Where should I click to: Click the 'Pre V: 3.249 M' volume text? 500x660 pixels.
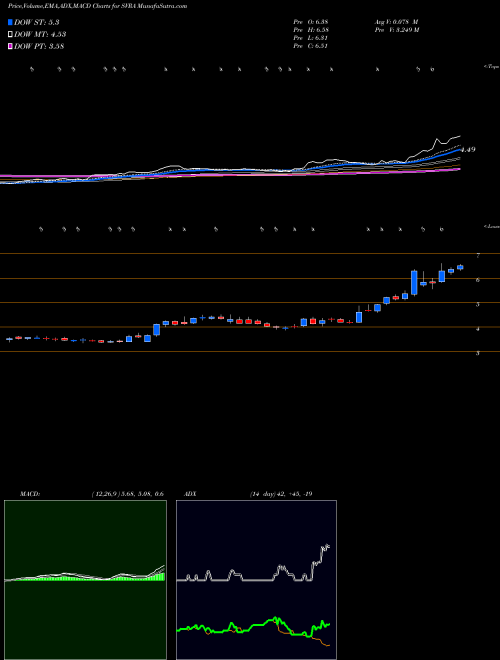396,30
